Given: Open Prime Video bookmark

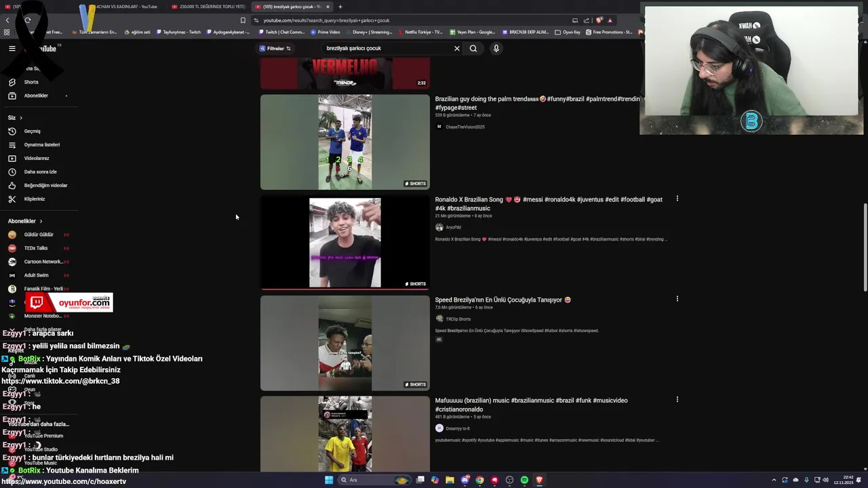Looking at the screenshot, I should [x=325, y=32].
